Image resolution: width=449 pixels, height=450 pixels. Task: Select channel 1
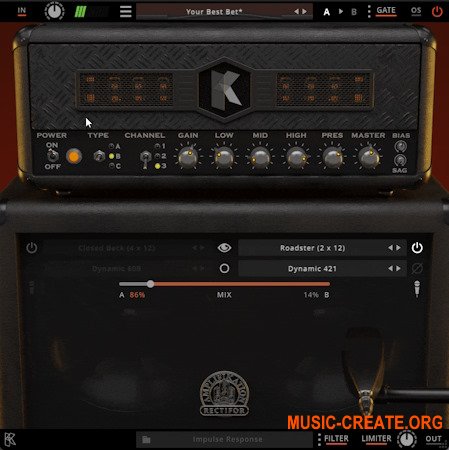tap(160, 146)
